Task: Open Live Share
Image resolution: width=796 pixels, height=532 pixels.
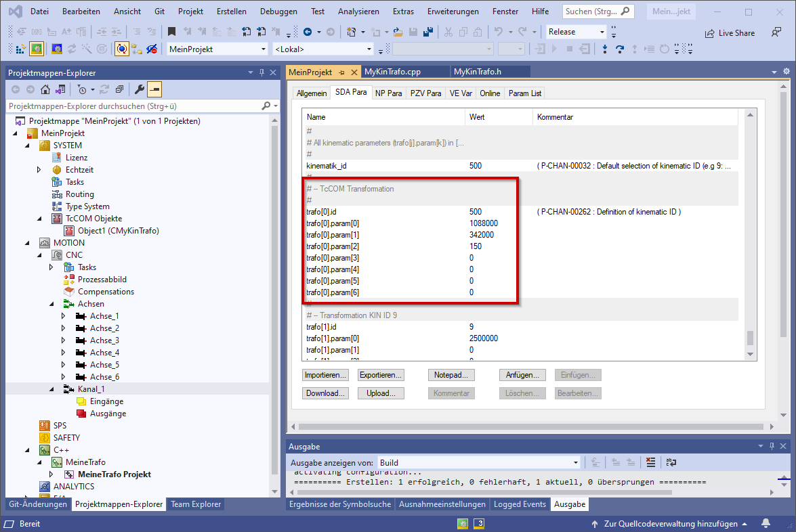Action: coord(730,33)
